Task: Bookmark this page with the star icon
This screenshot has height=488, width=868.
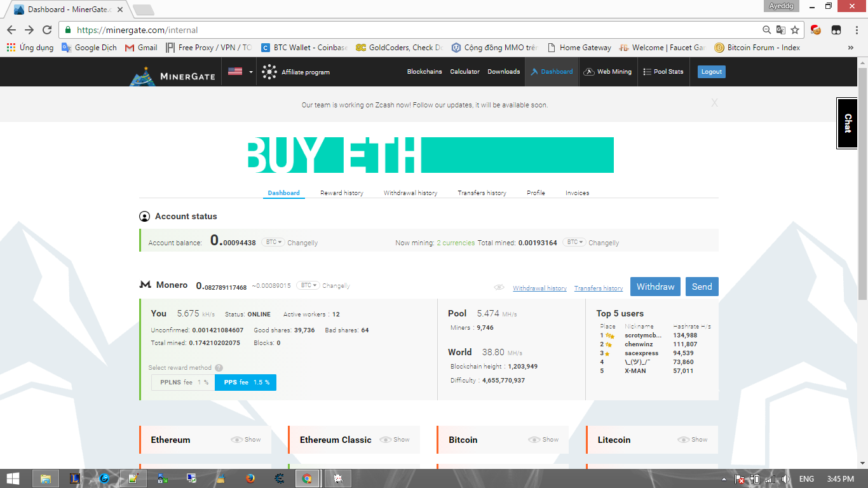Action: 795,30
